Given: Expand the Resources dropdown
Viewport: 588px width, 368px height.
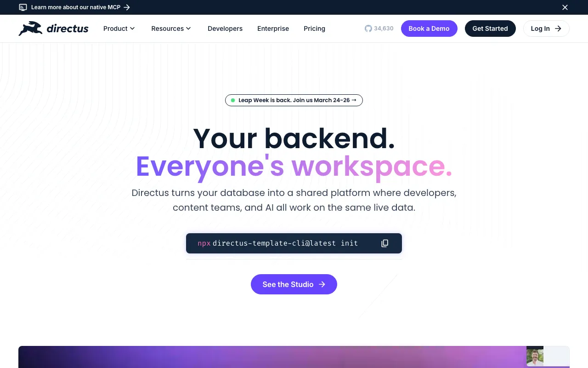Looking at the screenshot, I should 171,28.
